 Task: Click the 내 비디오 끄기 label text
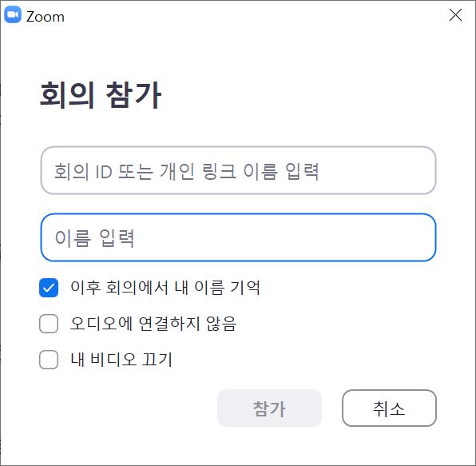click(x=121, y=360)
